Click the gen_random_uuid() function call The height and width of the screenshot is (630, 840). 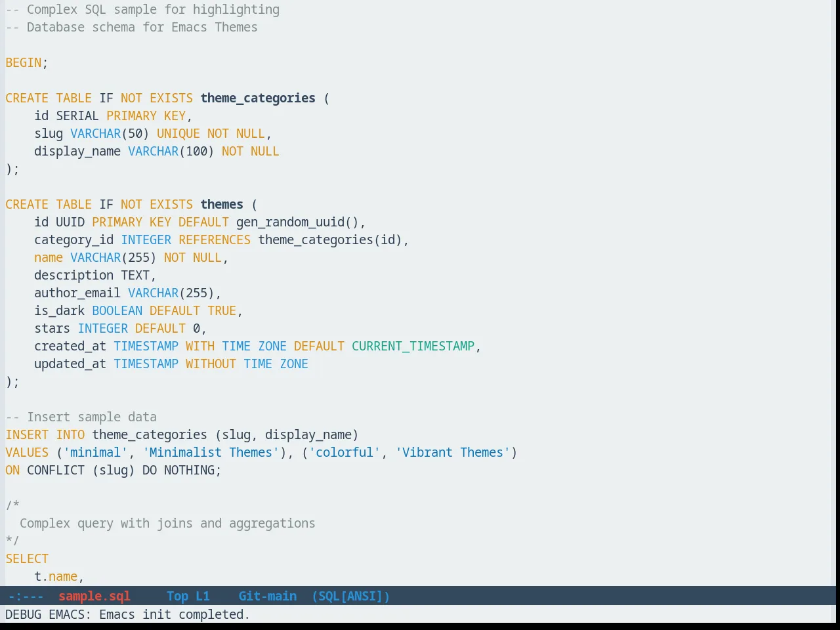297,222
